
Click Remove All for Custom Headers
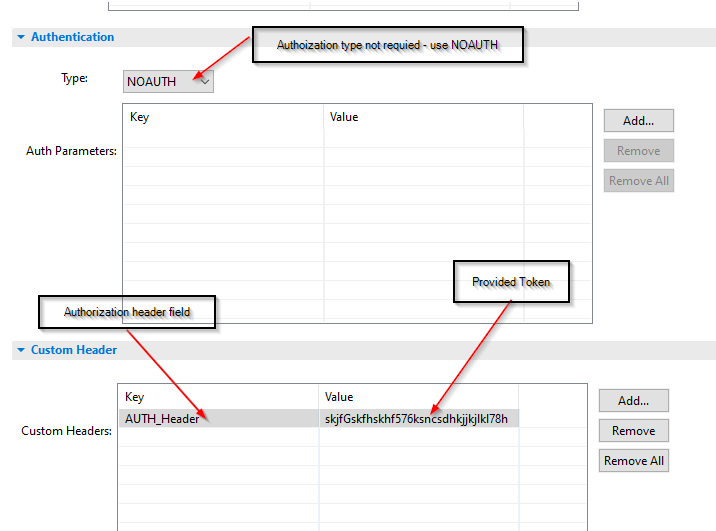[633, 461]
